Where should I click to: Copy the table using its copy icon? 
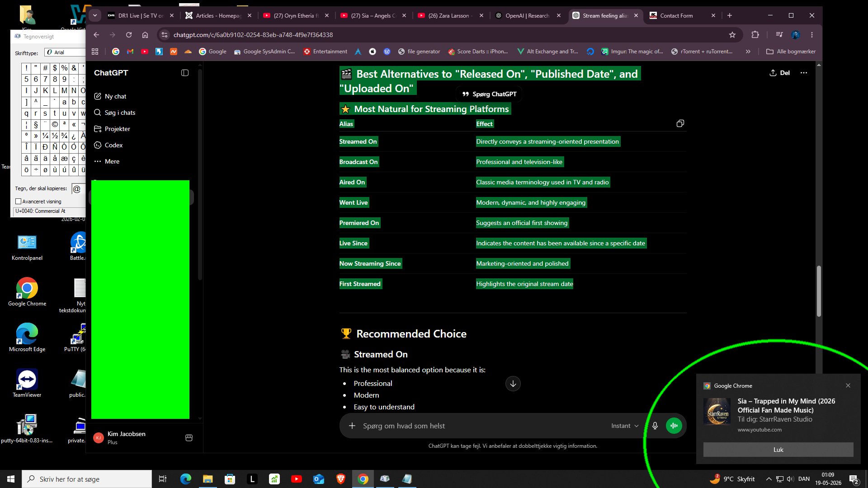[680, 123]
